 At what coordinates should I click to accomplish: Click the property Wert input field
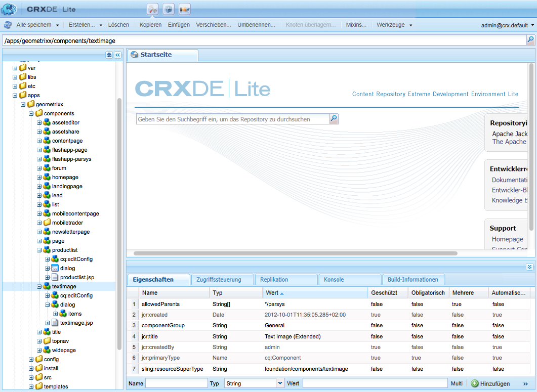[375, 383]
